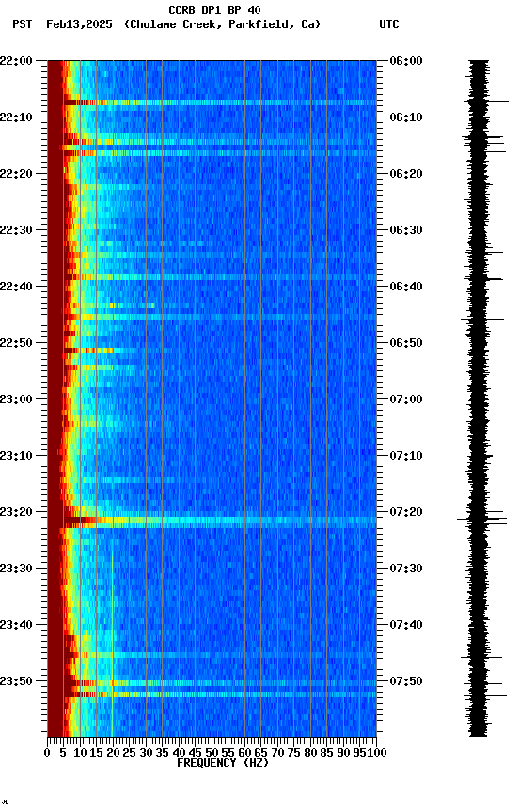This screenshot has width=519, height=812.
Task: Click the frequency axis label 70
Action: (277, 753)
